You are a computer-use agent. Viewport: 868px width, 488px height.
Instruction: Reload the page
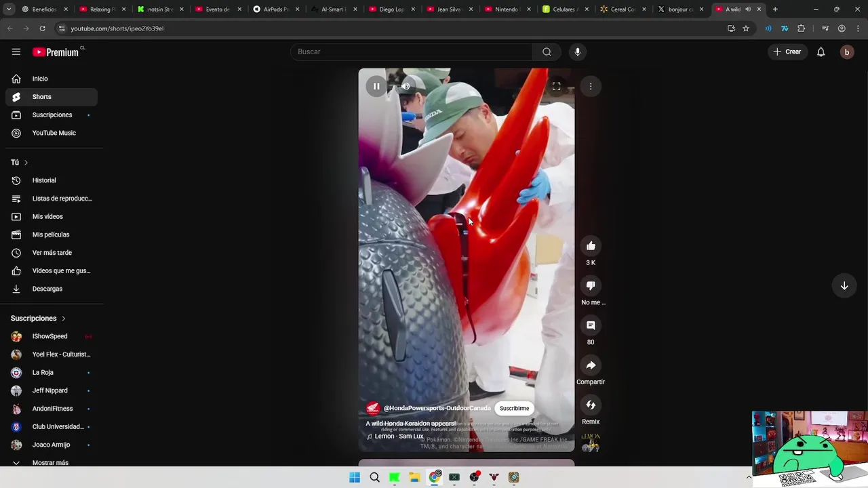42,28
